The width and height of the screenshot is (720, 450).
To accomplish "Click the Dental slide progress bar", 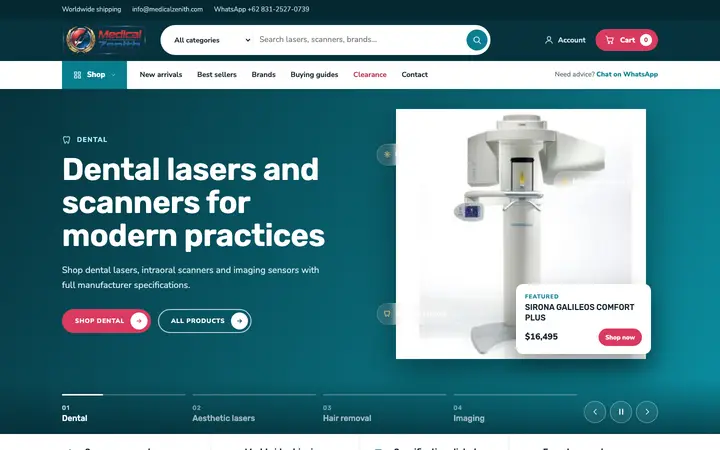I will pos(124,394).
